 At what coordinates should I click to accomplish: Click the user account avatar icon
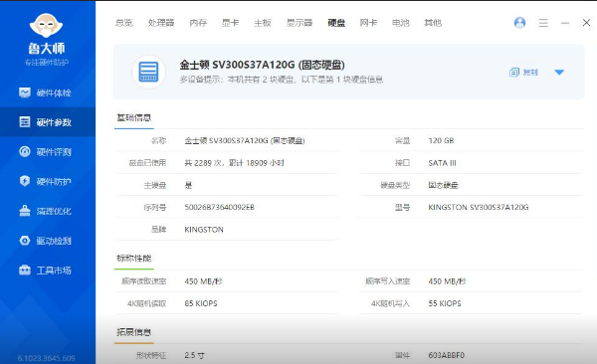[519, 23]
